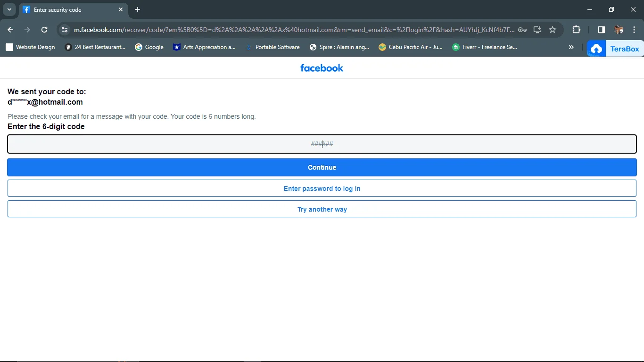Open the 24 Best Restaurant bookmark
The image size is (644, 362).
95,47
